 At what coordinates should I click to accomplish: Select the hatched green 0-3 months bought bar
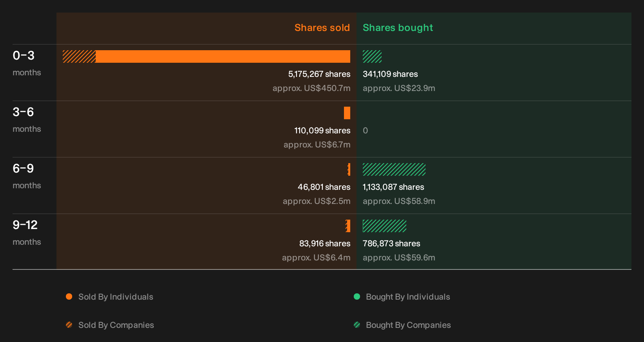pyautogui.click(x=372, y=56)
